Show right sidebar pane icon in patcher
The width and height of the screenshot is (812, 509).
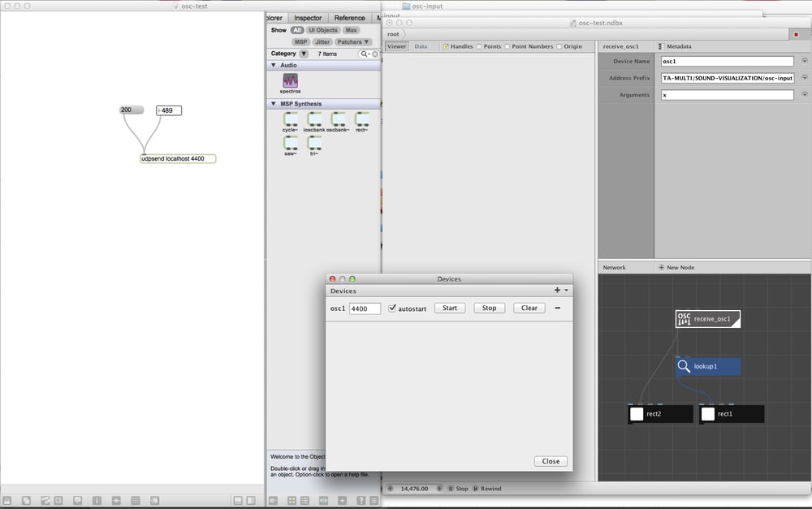coord(251,501)
